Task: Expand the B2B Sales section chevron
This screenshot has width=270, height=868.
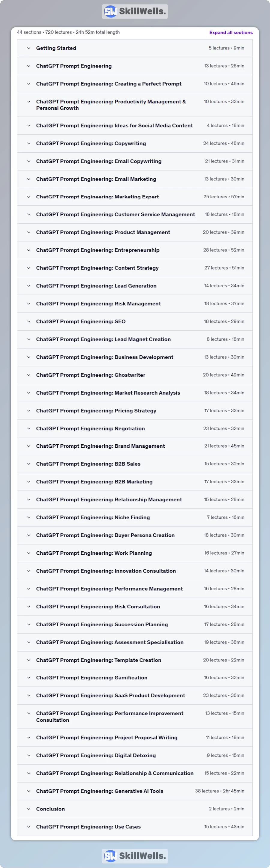Action: point(29,464)
